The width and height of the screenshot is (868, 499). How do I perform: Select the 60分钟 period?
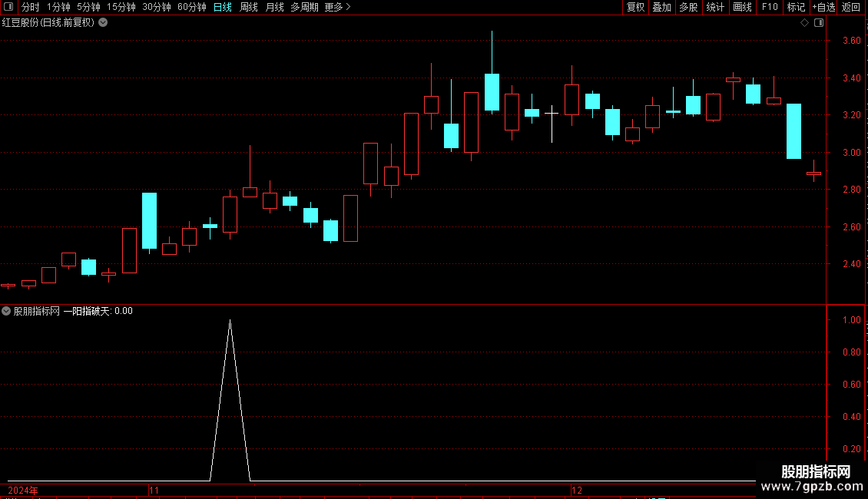[191, 7]
